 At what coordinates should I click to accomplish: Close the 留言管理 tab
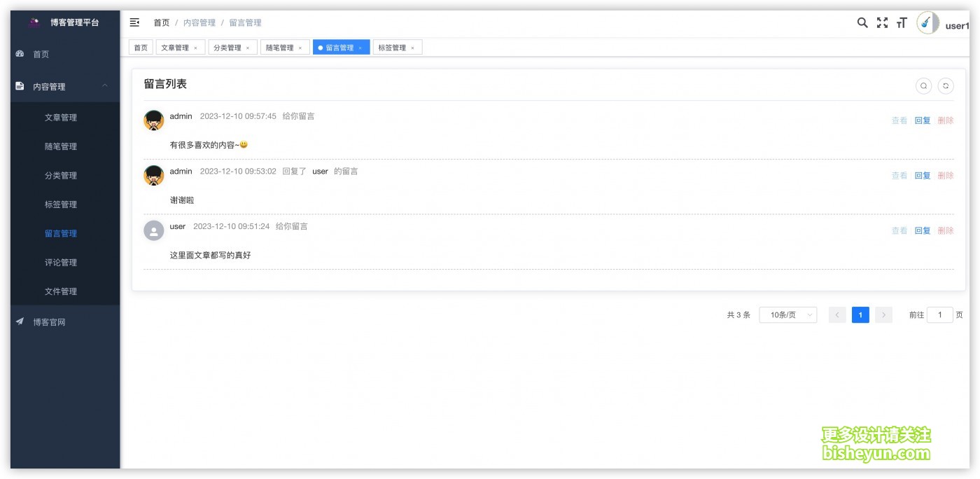tap(360, 48)
